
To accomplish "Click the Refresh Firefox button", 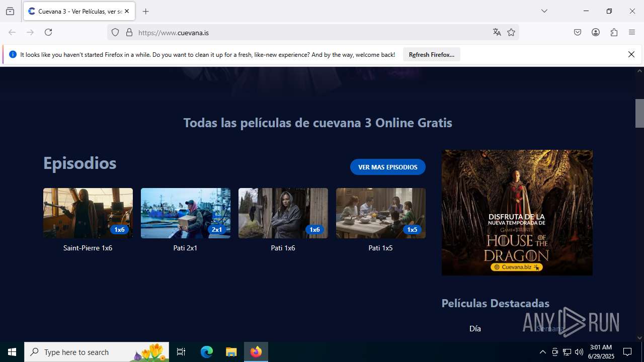I will (432, 54).
